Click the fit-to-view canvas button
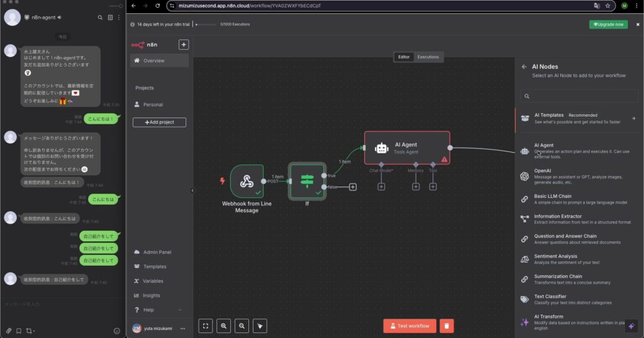This screenshot has width=644, height=338. coord(206,326)
